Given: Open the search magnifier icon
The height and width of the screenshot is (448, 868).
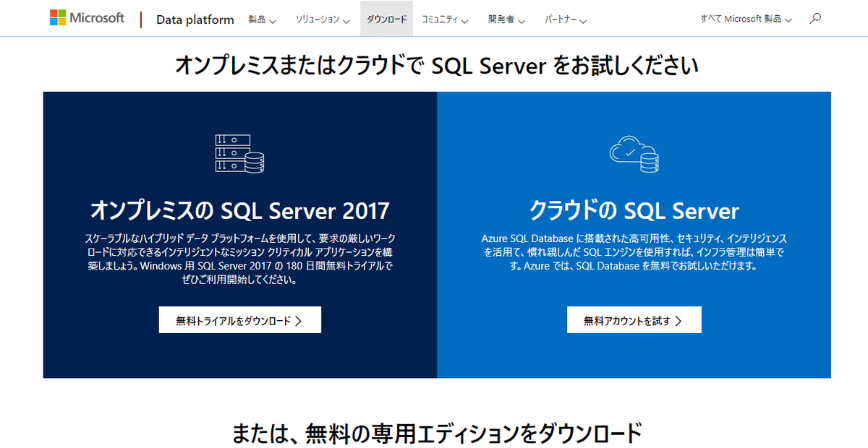Looking at the screenshot, I should (816, 19).
